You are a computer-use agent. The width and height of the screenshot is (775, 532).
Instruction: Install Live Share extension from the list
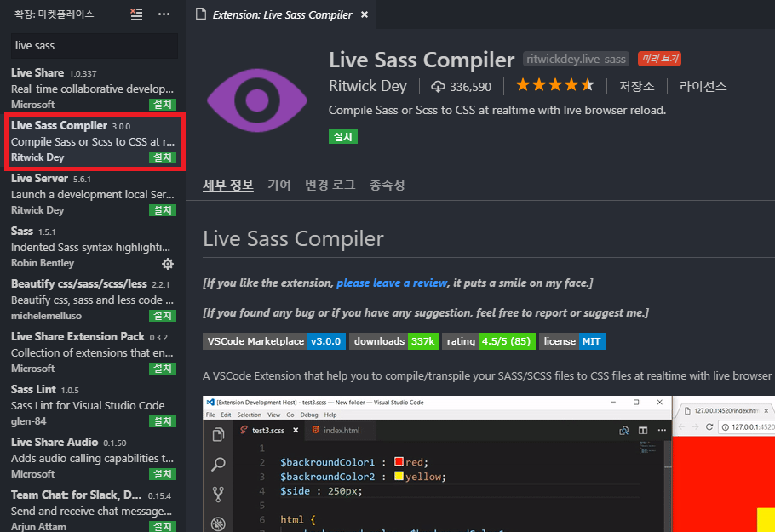(x=163, y=105)
